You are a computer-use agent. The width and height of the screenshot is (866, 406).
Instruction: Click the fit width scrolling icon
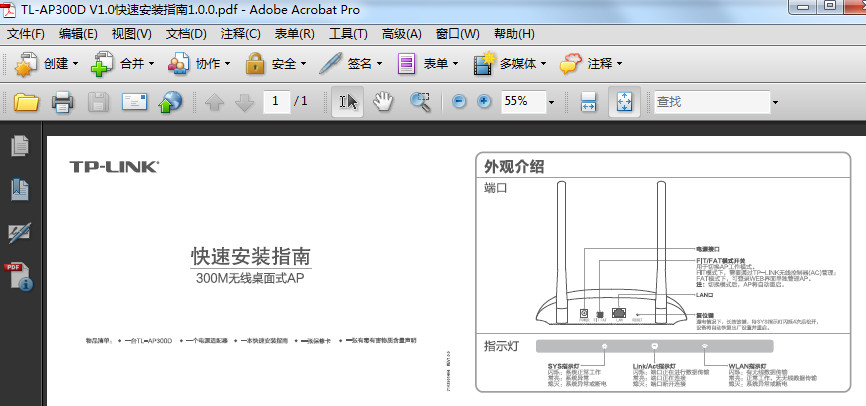pos(589,102)
